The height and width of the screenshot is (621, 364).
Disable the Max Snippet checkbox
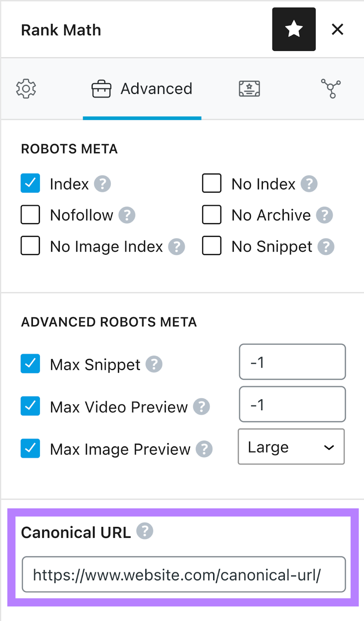click(x=30, y=364)
